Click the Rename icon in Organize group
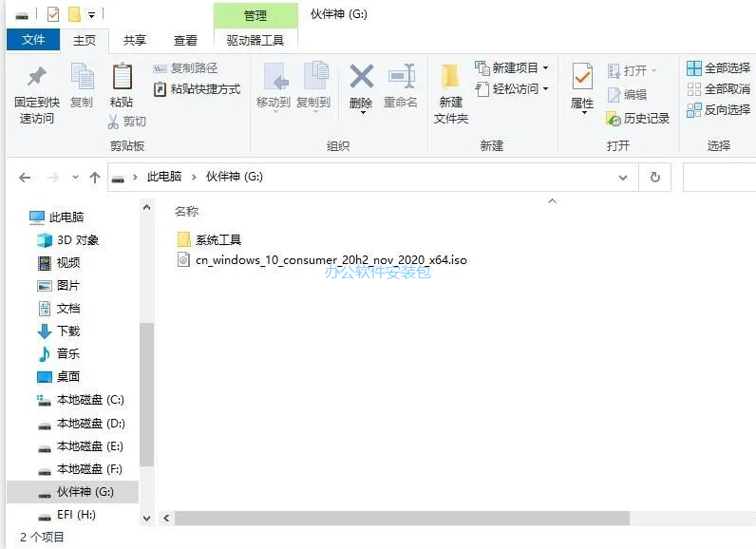 pyautogui.click(x=400, y=78)
